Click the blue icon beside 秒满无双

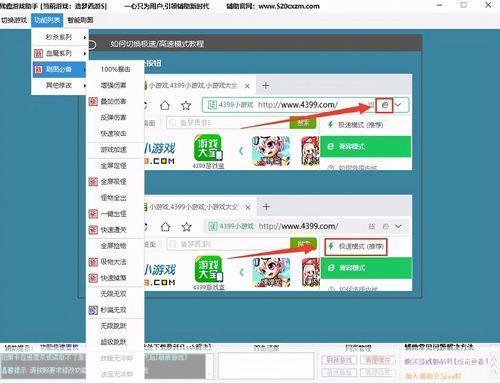pos(93,310)
